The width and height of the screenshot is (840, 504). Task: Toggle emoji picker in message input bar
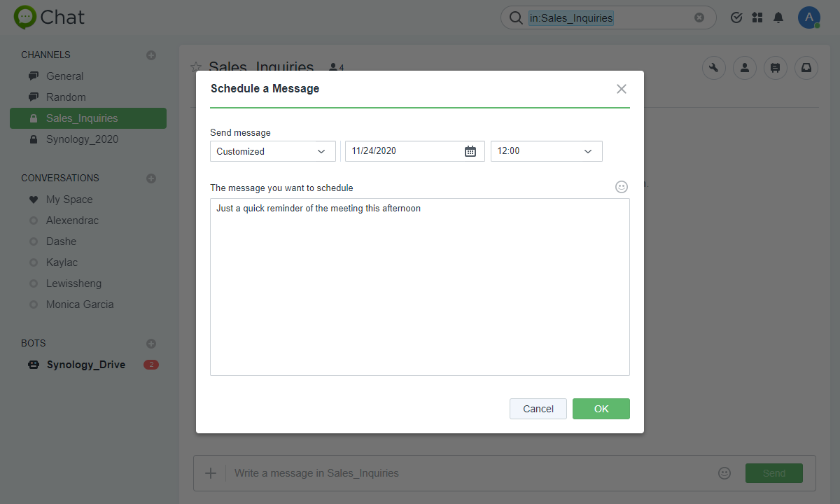(724, 472)
